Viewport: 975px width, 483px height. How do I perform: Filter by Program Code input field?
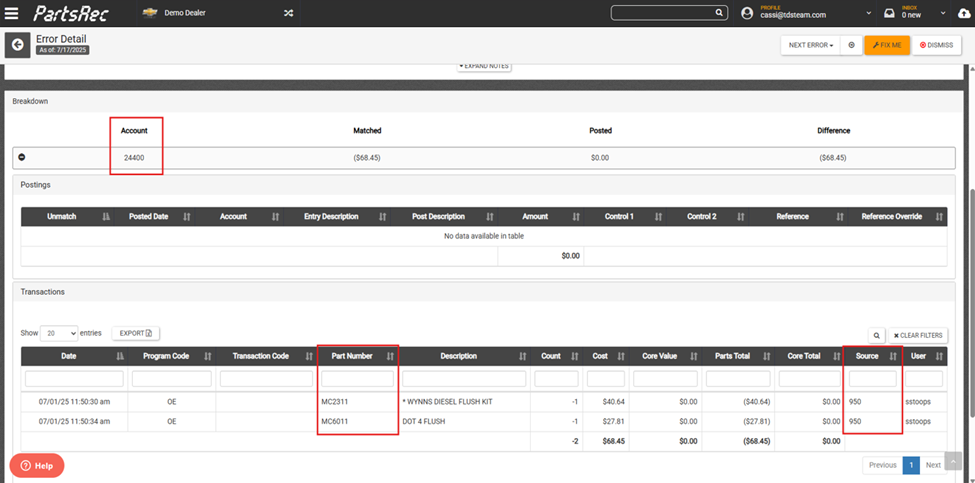click(x=172, y=379)
